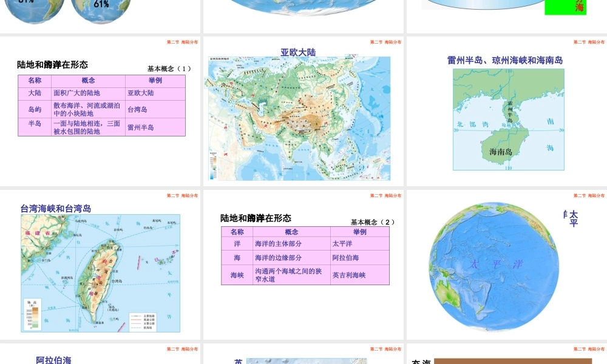Click the 举例 header in the 基本概念（2）table
607x364 pixels.
(x=359, y=232)
